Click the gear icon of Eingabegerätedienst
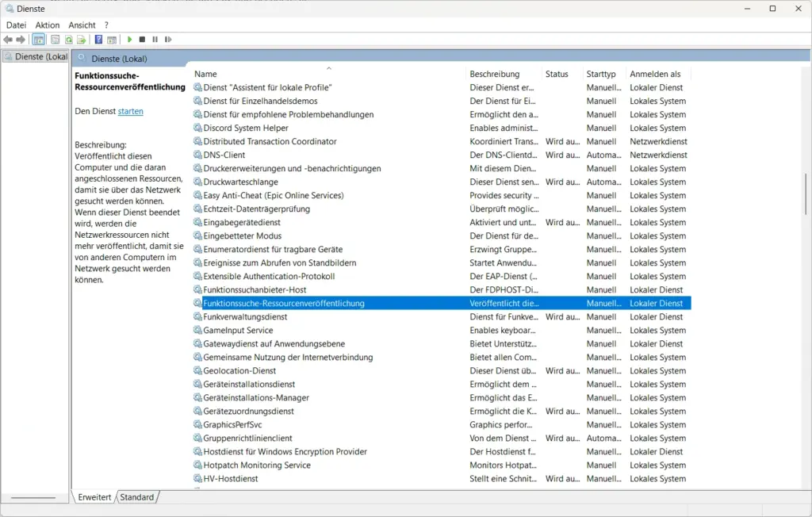The width and height of the screenshot is (812, 517). 197,222
